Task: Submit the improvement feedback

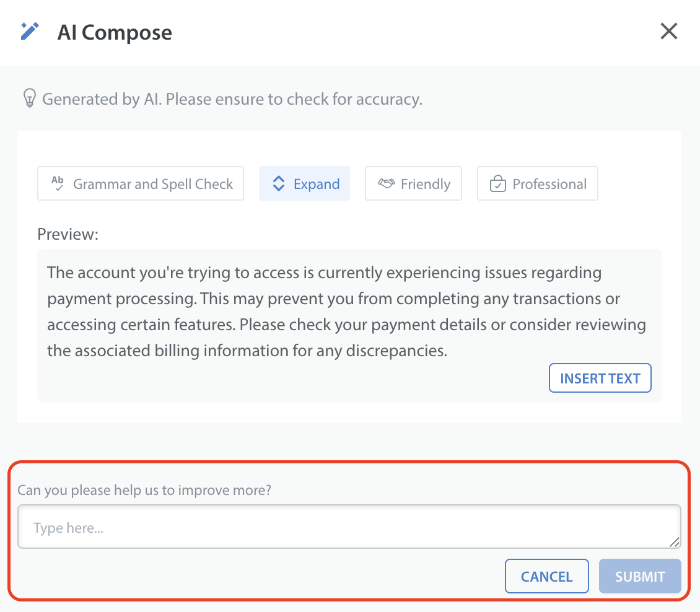Action: click(640, 577)
